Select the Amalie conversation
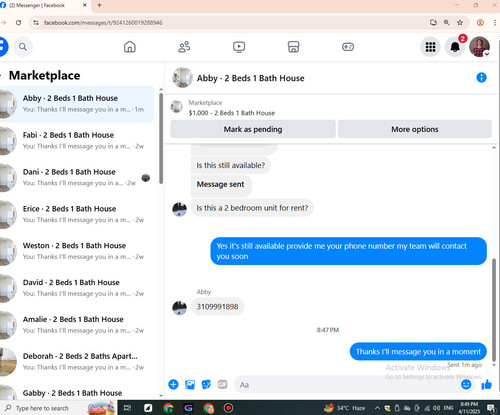The height and width of the screenshot is (415, 500). (77, 325)
